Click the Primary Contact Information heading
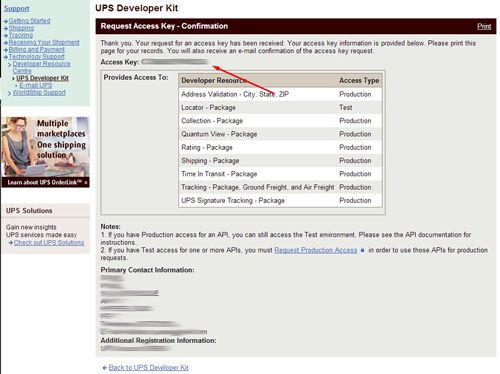Screen dimensions: 500x374 tap(147, 270)
